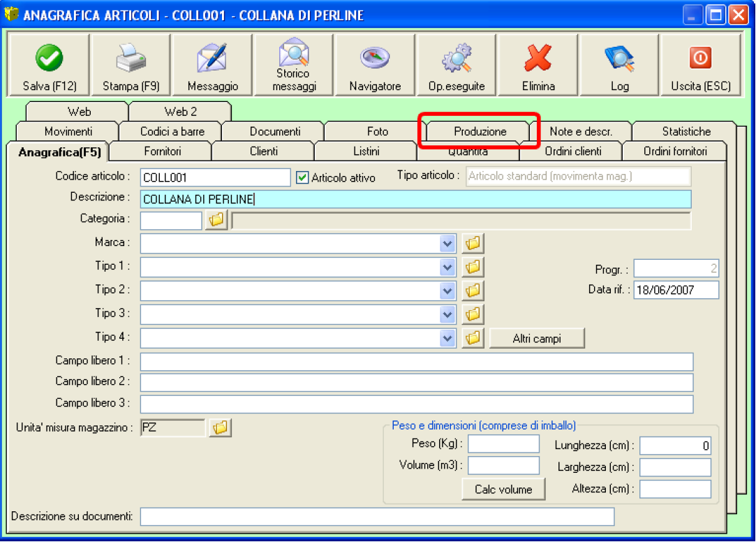The height and width of the screenshot is (542, 756).
Task: Expand the Marca dropdown list
Action: click(447, 243)
